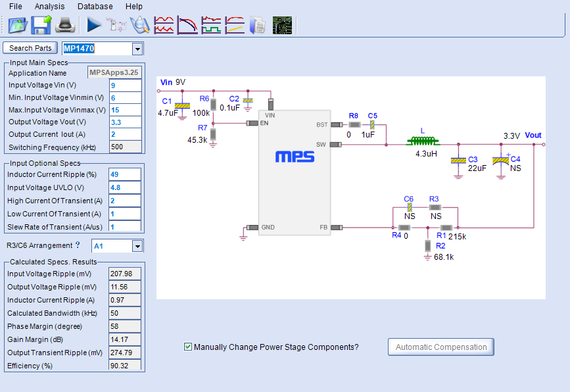Click the 4.3uH inductor symbol on the schematic
The image size is (570, 392).
click(x=423, y=140)
